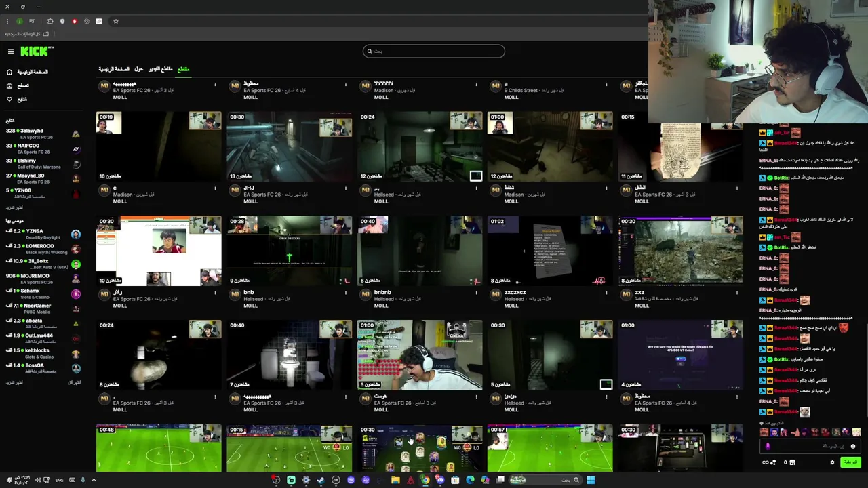Switch the ENG language indicator in taskbar

tap(59, 480)
